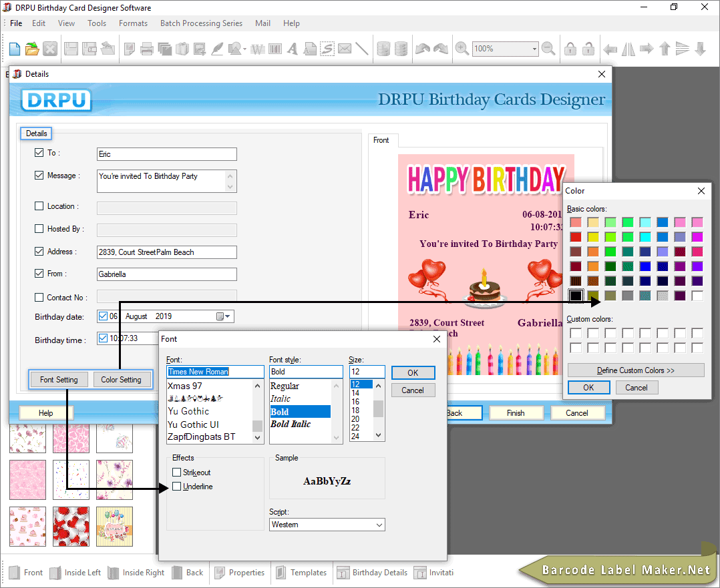Open the Batch Processing Series menu

click(x=201, y=23)
